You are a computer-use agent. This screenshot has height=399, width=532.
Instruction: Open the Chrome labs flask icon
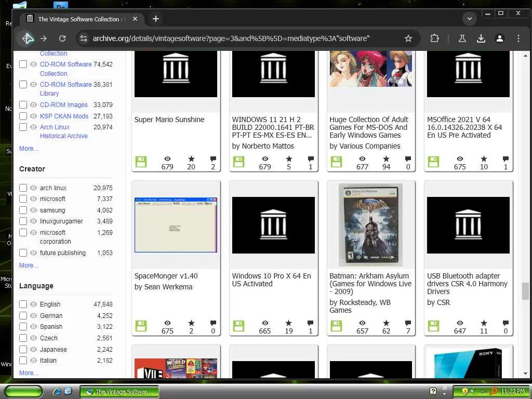[462, 38]
